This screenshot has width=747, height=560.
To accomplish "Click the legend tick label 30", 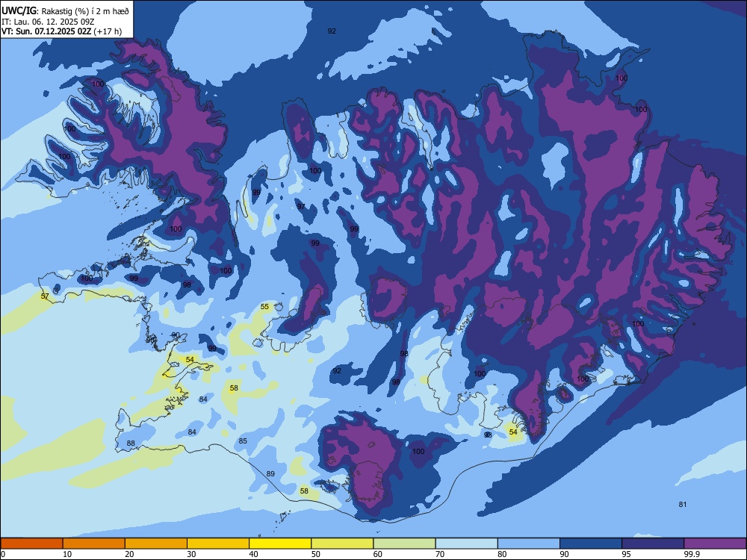I will coord(191,554).
